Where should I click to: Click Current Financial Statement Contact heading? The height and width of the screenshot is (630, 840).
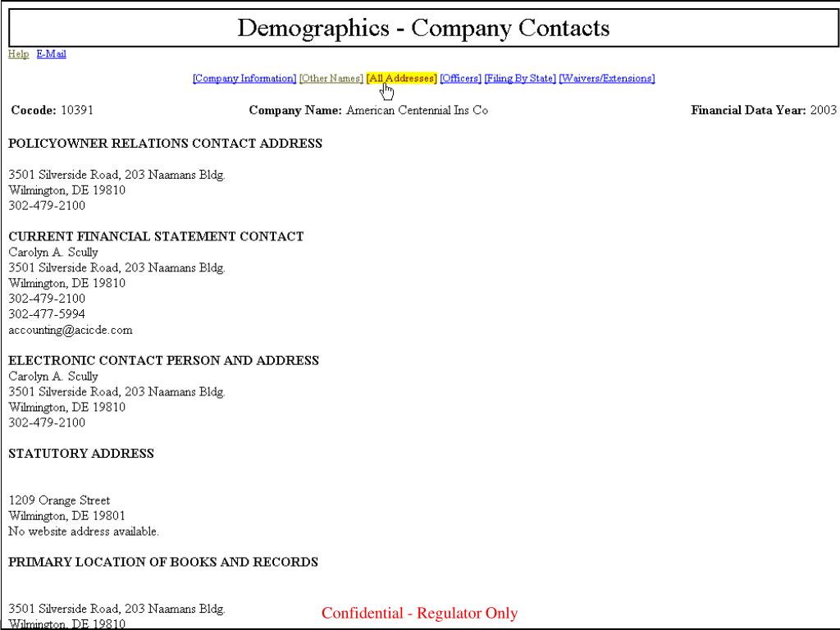[156, 236]
